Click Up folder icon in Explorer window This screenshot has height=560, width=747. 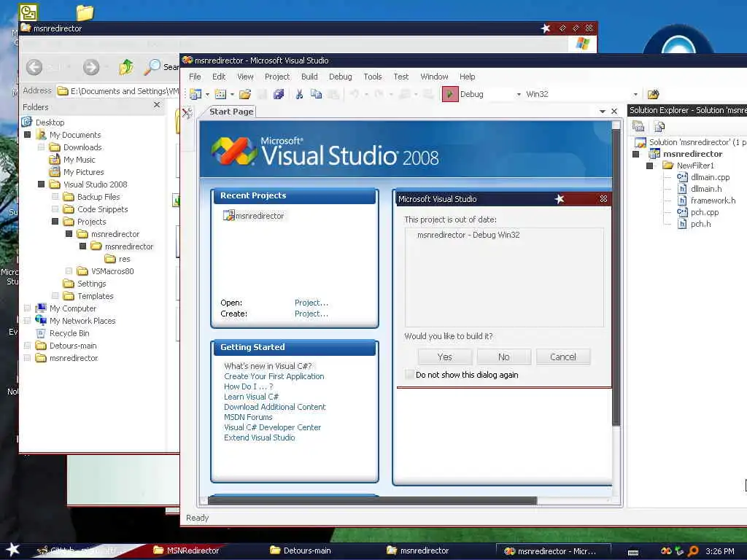click(126, 67)
